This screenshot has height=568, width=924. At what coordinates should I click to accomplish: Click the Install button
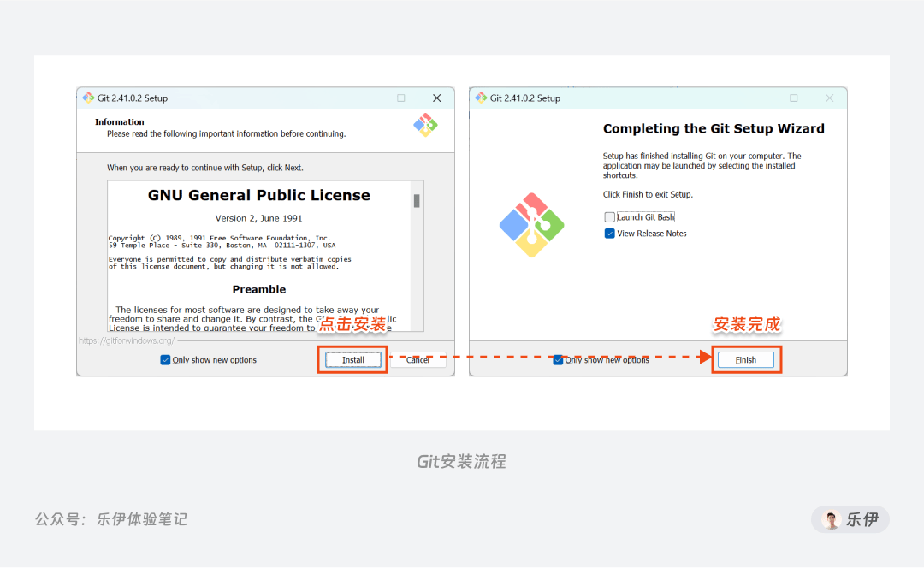[353, 359]
